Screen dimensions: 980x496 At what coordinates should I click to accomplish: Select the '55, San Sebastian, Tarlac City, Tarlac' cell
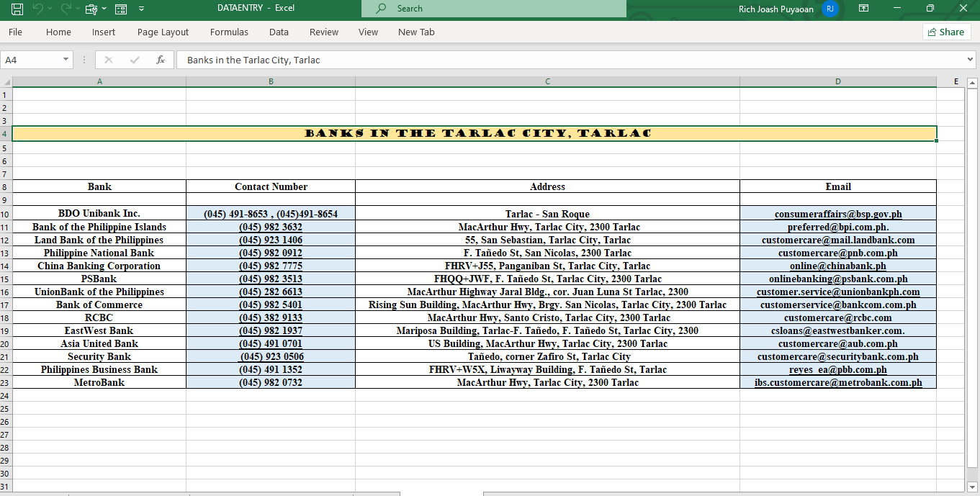547,240
